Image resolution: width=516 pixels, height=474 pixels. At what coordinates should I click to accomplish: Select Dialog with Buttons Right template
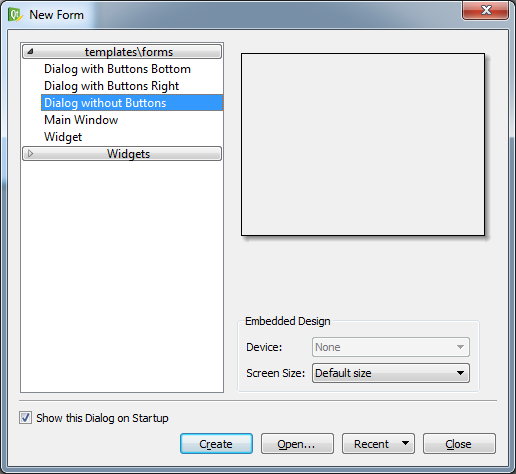[111, 86]
